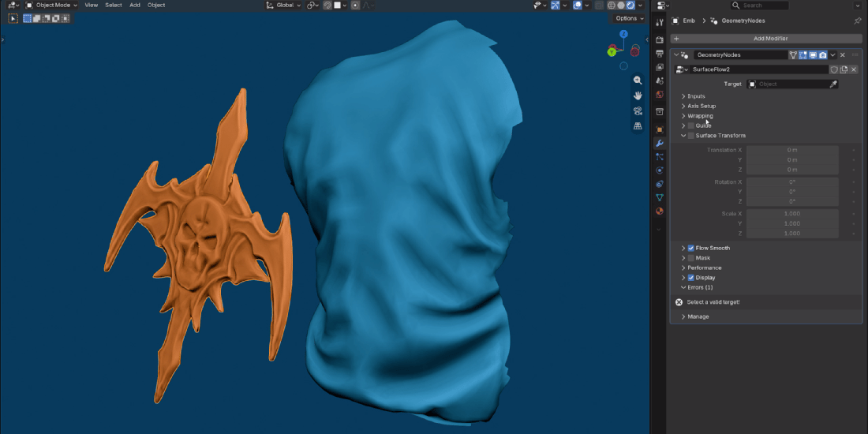868x434 pixels.
Task: Select the Tool tab in properties sidebar
Action: coord(660,22)
